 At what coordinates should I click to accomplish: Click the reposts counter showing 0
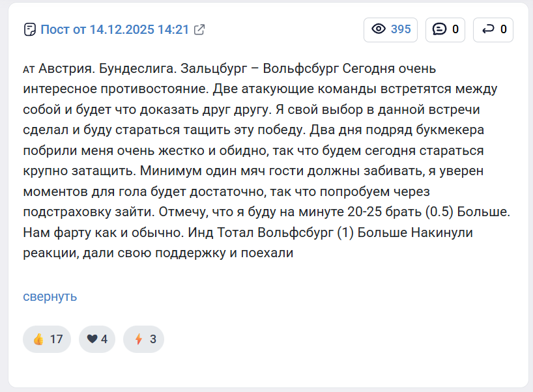pyautogui.click(x=493, y=29)
